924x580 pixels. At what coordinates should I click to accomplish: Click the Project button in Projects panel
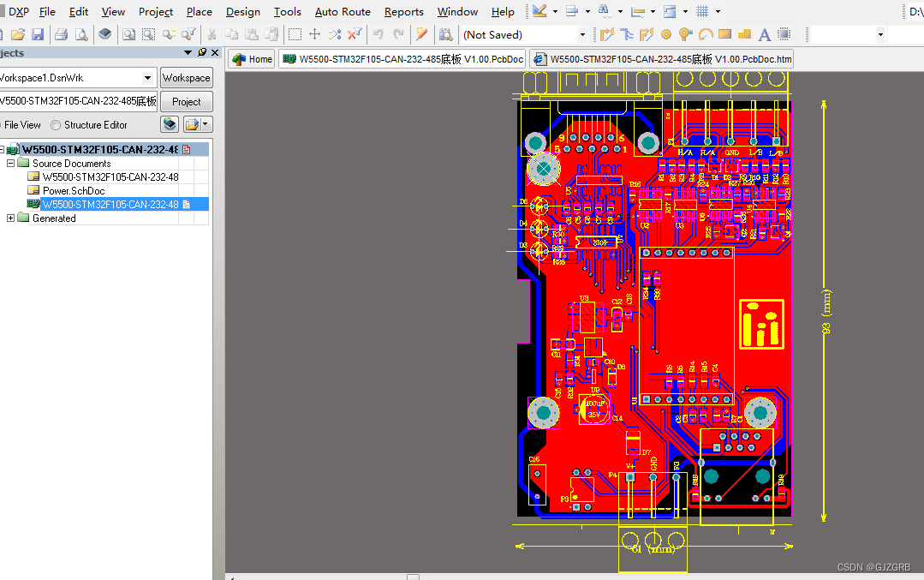click(186, 101)
